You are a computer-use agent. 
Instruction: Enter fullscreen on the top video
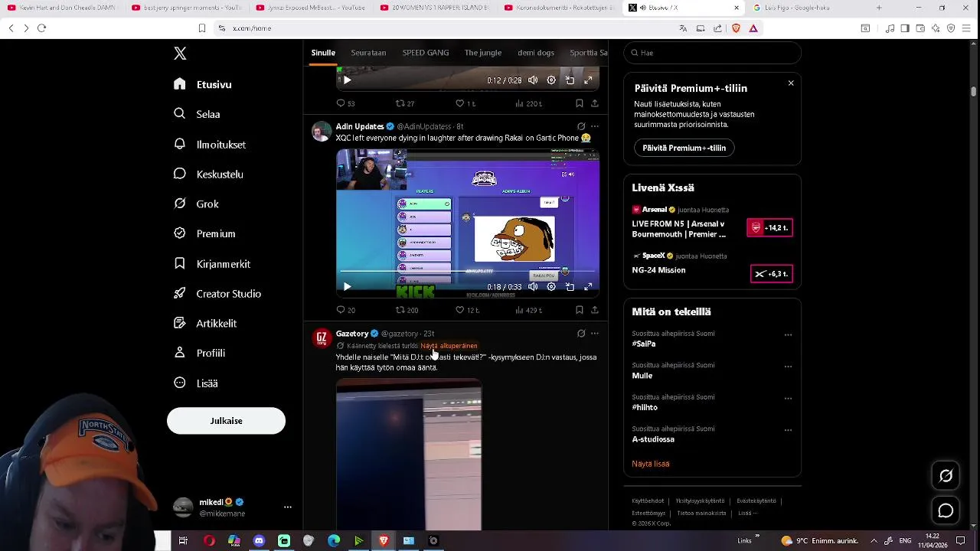(x=588, y=80)
